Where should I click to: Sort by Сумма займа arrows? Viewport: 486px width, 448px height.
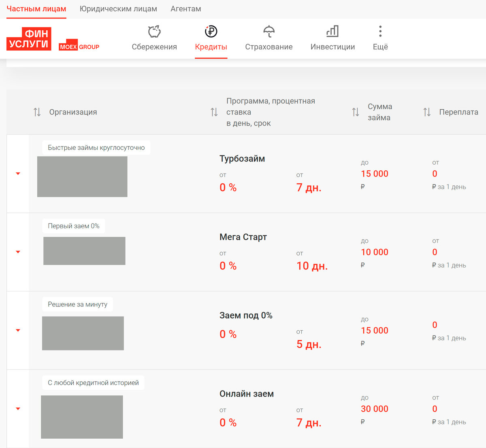pos(356,112)
